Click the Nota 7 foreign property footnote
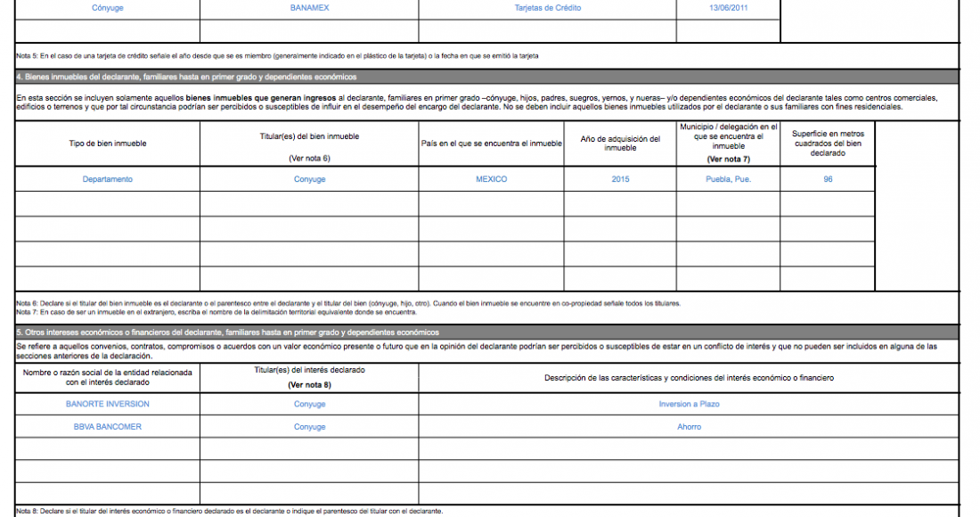 [x=216, y=312]
